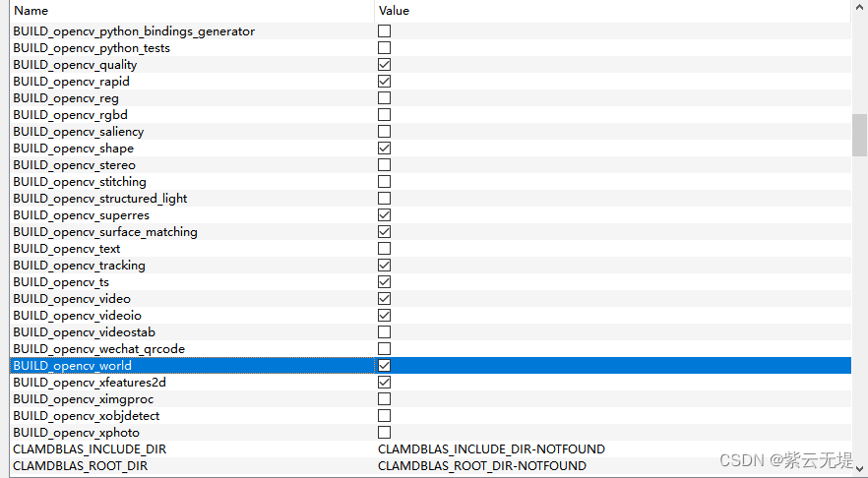
Task: Select BUILD_opencv_text row name
Action: coord(67,249)
